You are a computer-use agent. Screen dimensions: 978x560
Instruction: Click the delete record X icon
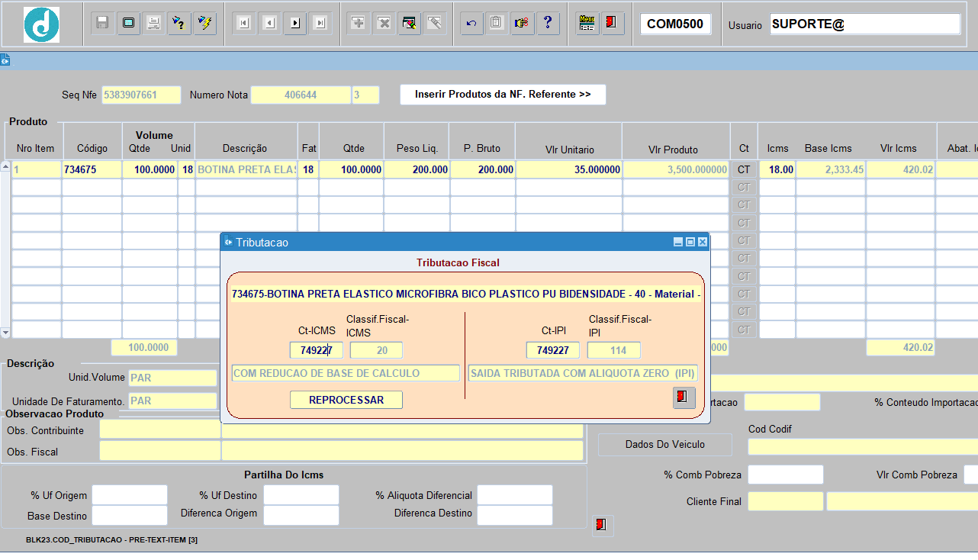point(384,23)
